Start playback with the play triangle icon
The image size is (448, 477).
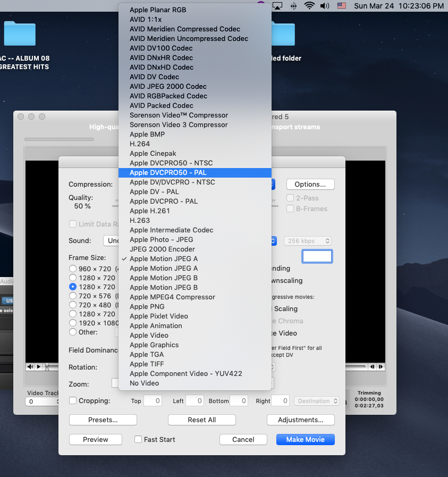(x=39, y=366)
